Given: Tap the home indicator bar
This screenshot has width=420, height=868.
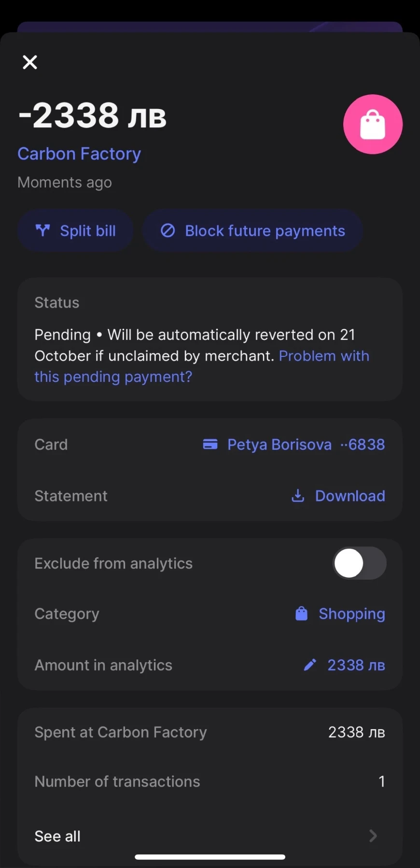Looking at the screenshot, I should pyautogui.click(x=210, y=857).
